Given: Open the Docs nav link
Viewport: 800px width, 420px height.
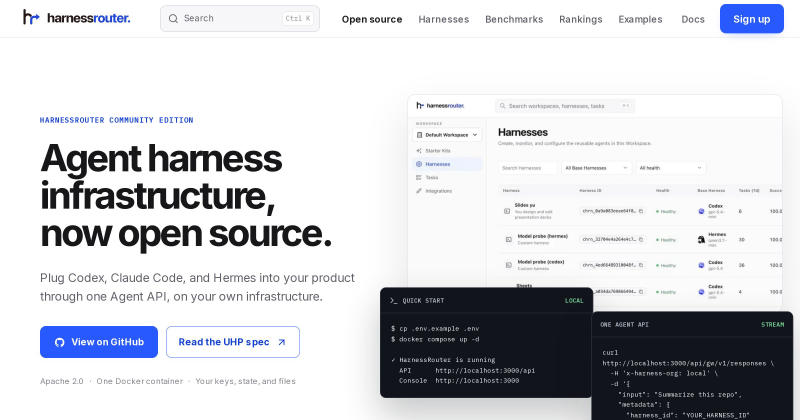Looking at the screenshot, I should 693,19.
